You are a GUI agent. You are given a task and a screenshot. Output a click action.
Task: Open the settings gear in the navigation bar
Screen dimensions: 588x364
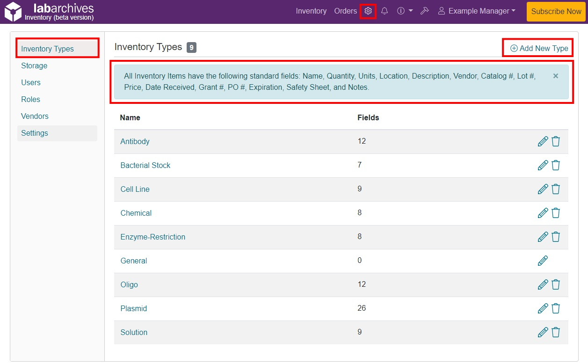(x=368, y=11)
